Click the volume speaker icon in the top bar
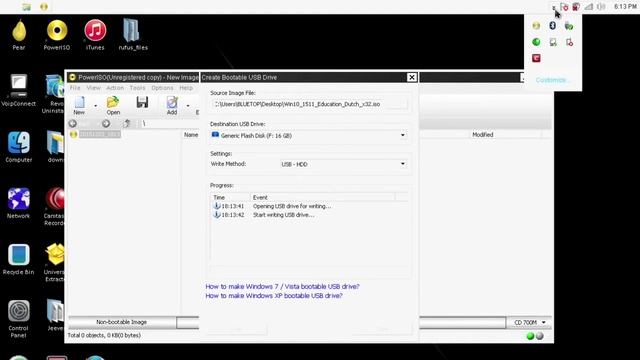The height and width of the screenshot is (360, 640). [x=601, y=7]
